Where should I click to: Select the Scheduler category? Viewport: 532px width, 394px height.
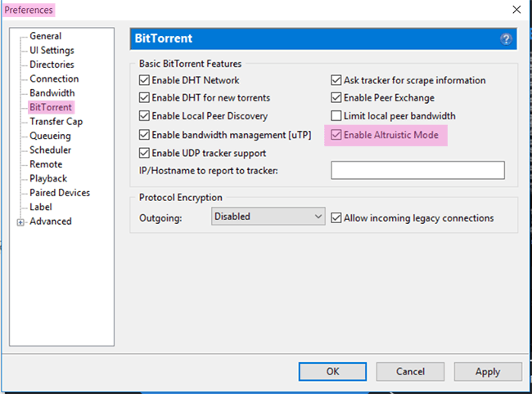50,150
